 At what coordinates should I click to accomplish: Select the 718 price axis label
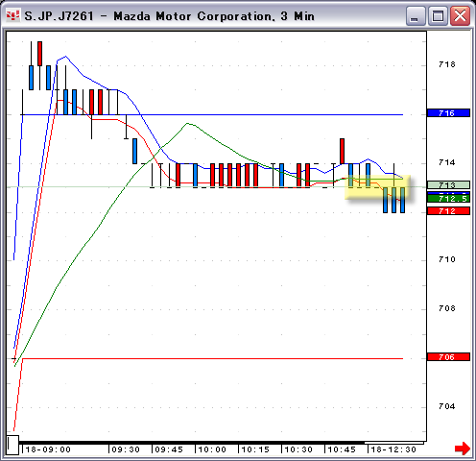[x=447, y=64]
